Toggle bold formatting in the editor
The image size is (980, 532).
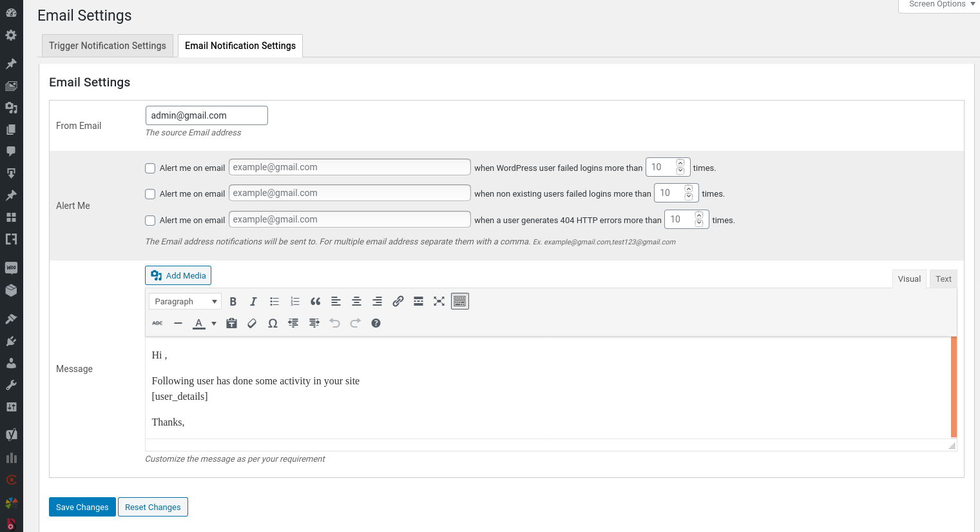click(x=233, y=301)
